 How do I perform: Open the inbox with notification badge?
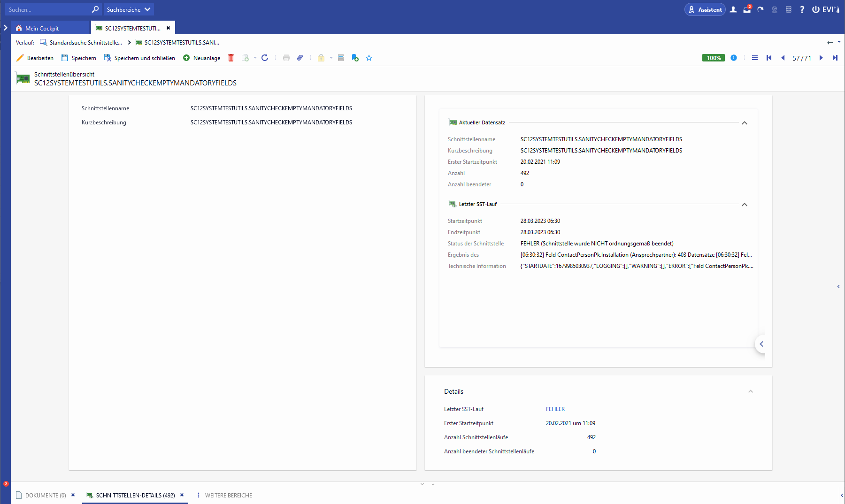pyautogui.click(x=747, y=9)
